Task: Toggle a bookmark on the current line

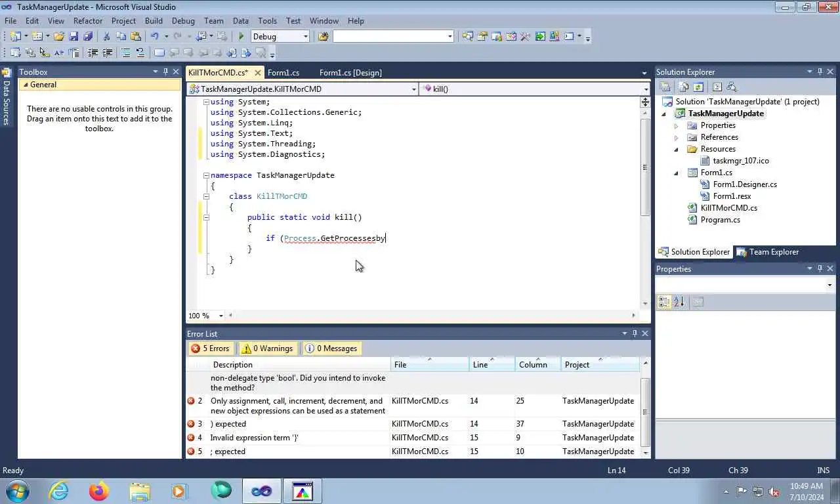Action: [159, 52]
